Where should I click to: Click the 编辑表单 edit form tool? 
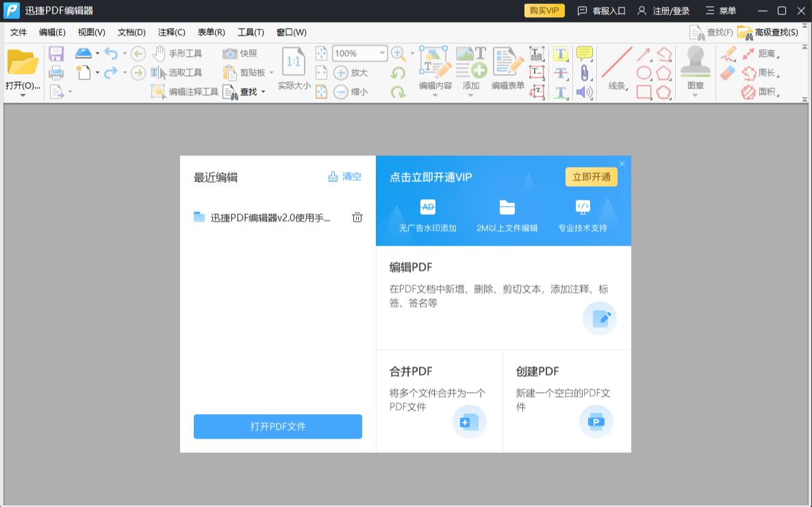508,68
